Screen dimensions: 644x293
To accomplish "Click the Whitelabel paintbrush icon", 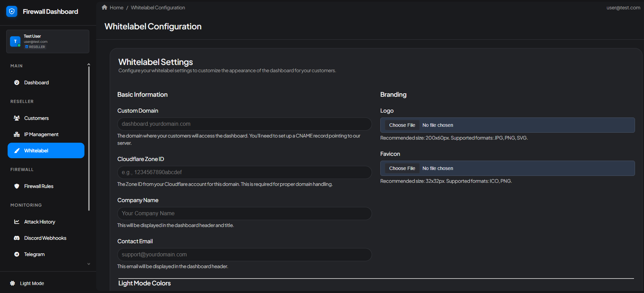I will click(17, 151).
